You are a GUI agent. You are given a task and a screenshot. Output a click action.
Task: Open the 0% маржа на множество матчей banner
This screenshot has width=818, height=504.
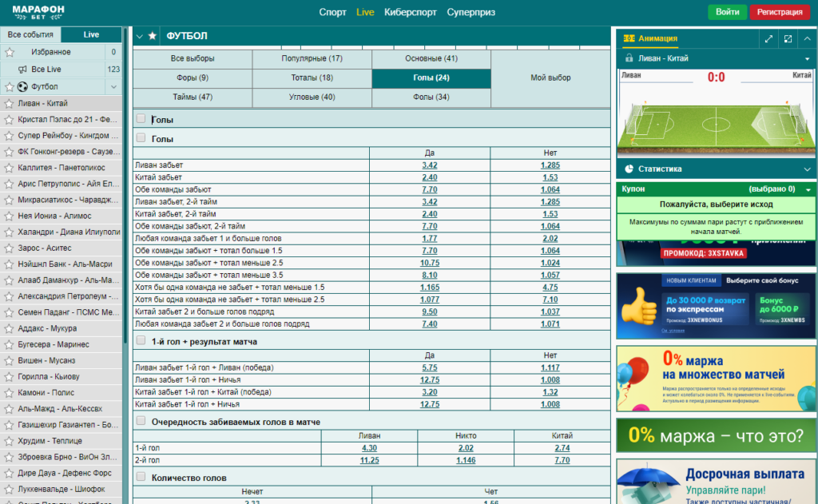point(716,379)
